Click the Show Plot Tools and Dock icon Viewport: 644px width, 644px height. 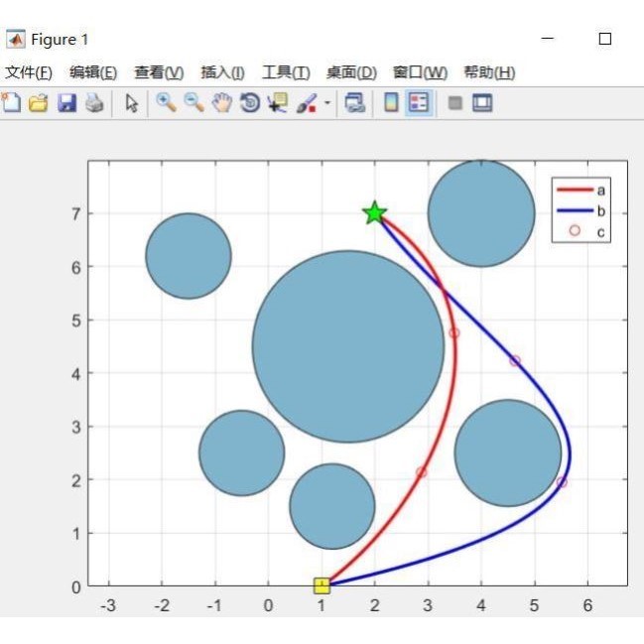482,102
